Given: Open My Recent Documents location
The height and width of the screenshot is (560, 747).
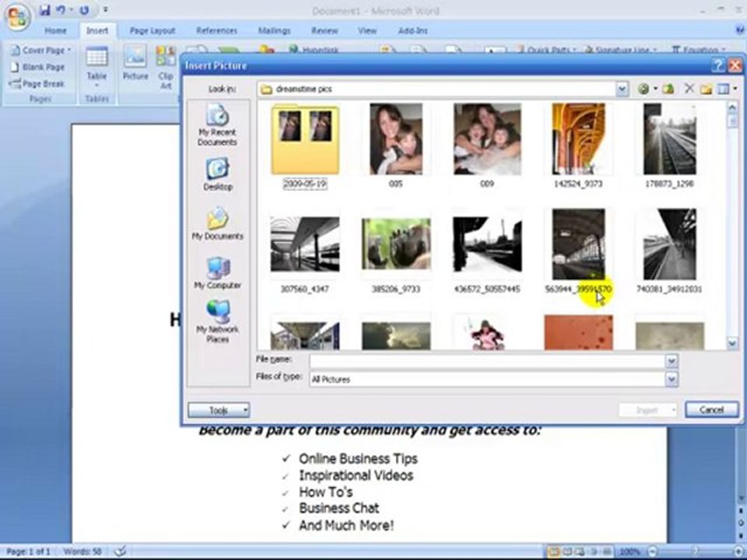Looking at the screenshot, I should coord(217,124).
